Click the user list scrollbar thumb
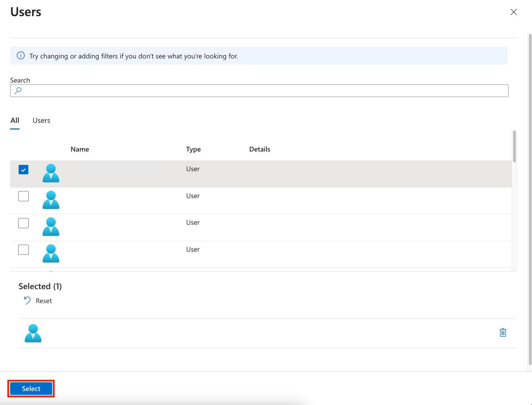Screen dimensions: 532x405 pos(514,146)
